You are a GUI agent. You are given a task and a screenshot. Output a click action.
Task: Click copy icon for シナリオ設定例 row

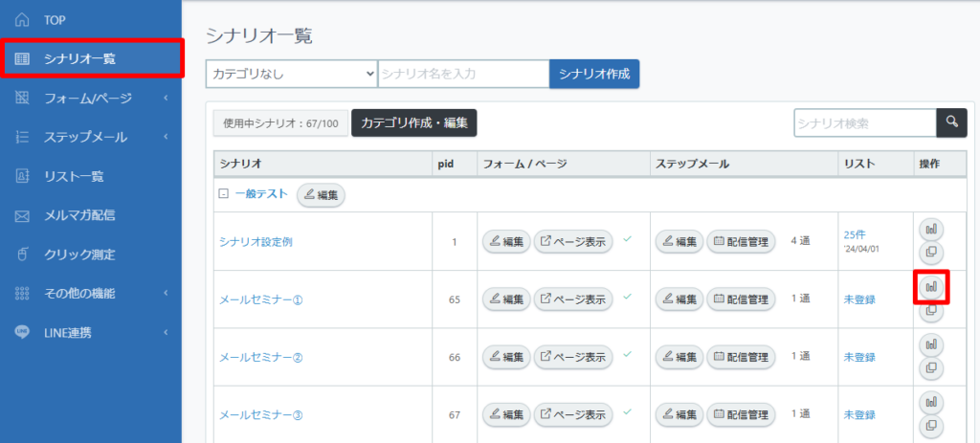point(931,253)
